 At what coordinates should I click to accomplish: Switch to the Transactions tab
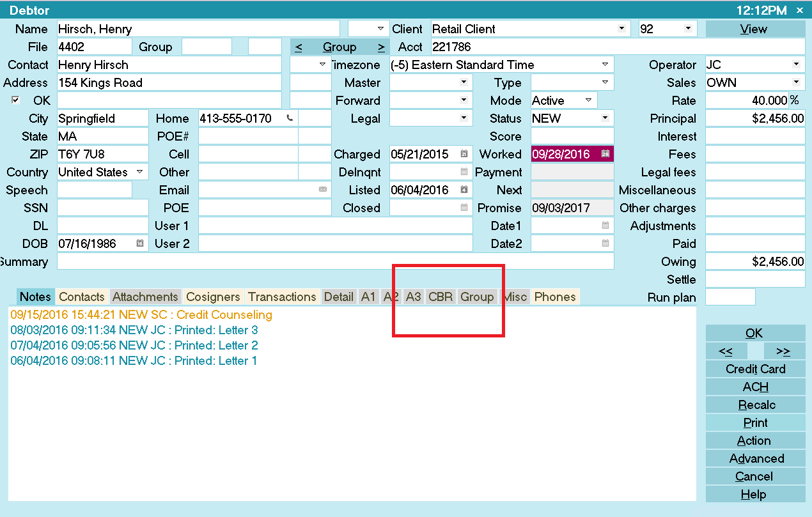(282, 297)
